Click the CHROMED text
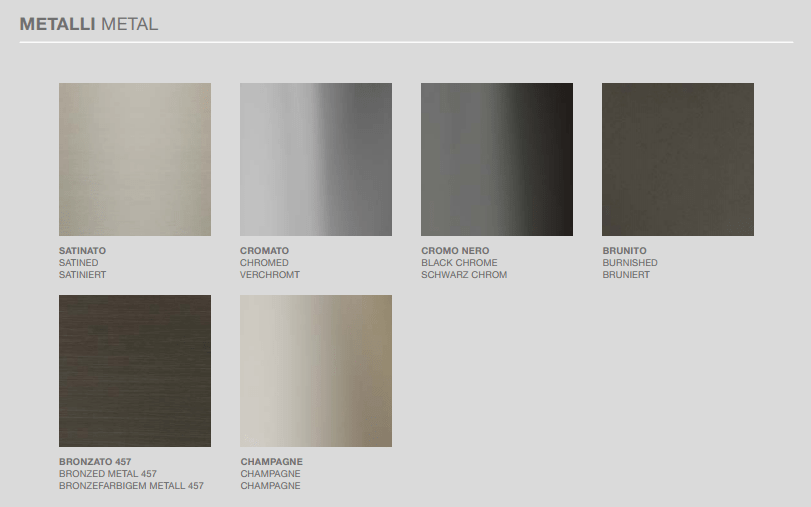 coord(264,263)
